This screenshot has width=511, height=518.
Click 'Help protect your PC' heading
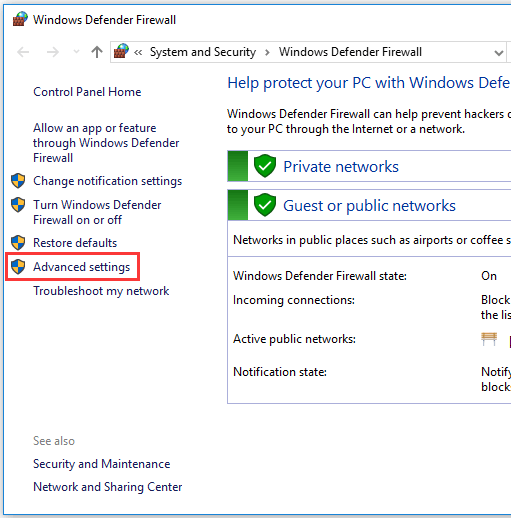(x=369, y=83)
